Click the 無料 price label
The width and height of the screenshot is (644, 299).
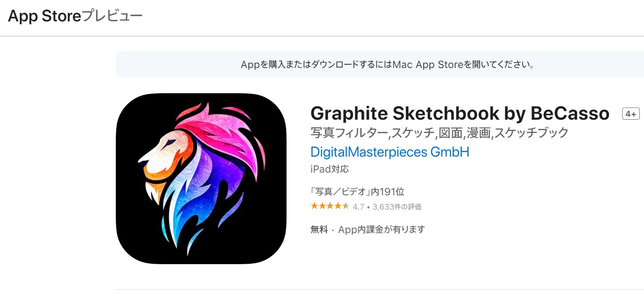(x=319, y=229)
